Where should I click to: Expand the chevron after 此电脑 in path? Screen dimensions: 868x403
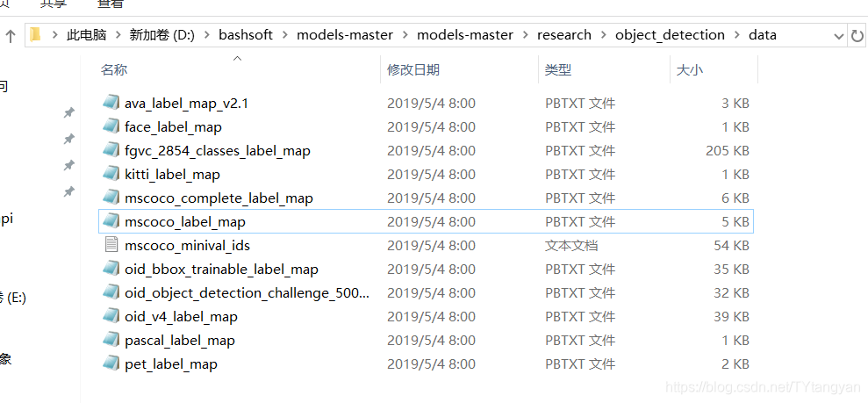(118, 35)
